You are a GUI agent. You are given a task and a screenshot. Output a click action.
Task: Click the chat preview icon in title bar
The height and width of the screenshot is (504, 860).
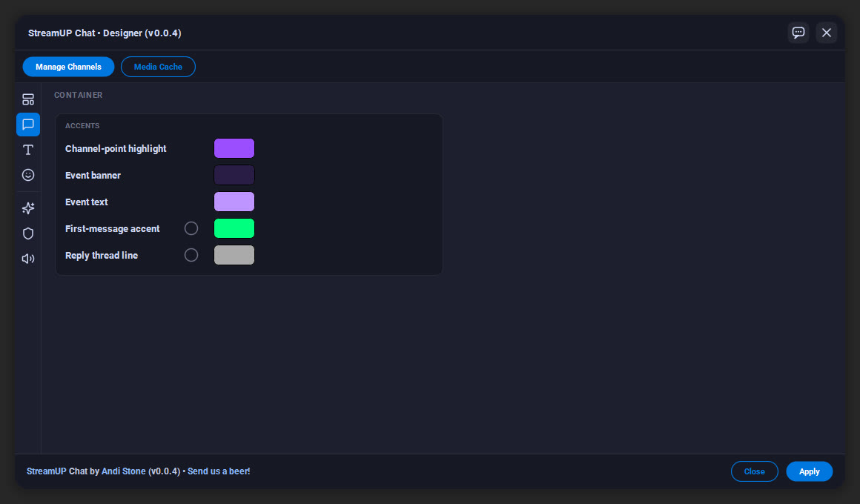click(x=798, y=33)
